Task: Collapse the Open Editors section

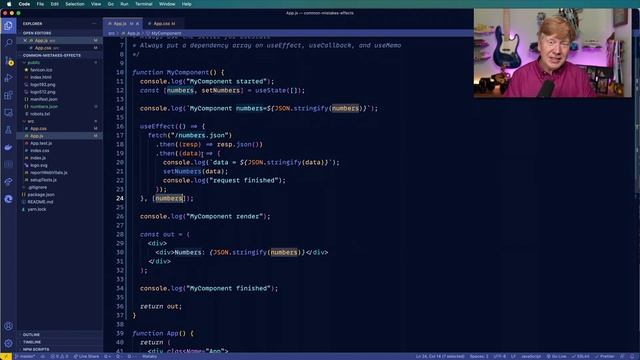Action: (x=59, y=33)
